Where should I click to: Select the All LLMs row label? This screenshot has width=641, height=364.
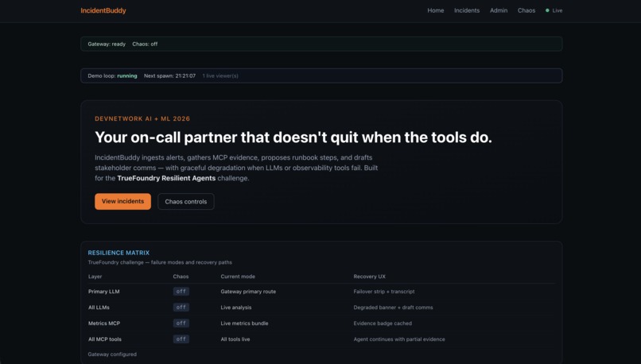point(99,308)
